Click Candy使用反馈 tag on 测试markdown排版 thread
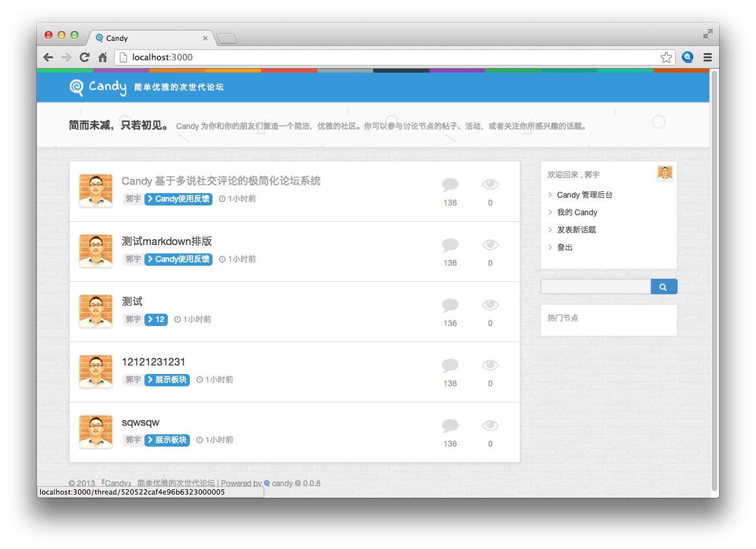This screenshot has height=549, width=756. click(x=178, y=259)
